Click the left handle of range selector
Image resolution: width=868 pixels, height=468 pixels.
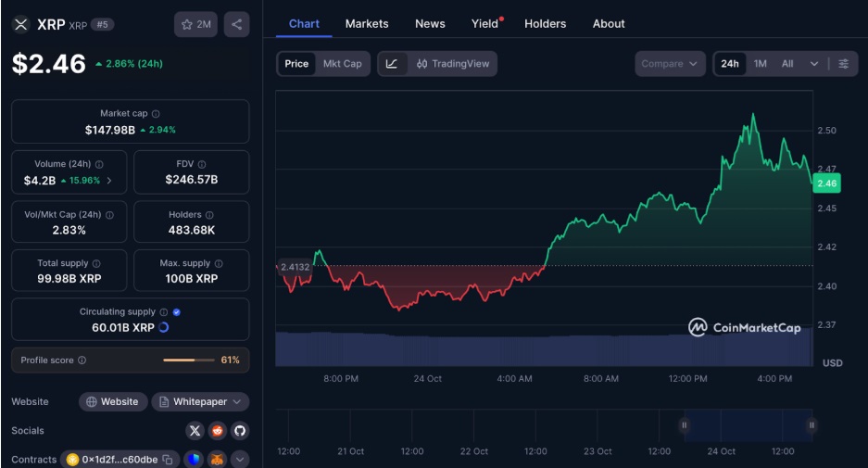click(685, 425)
